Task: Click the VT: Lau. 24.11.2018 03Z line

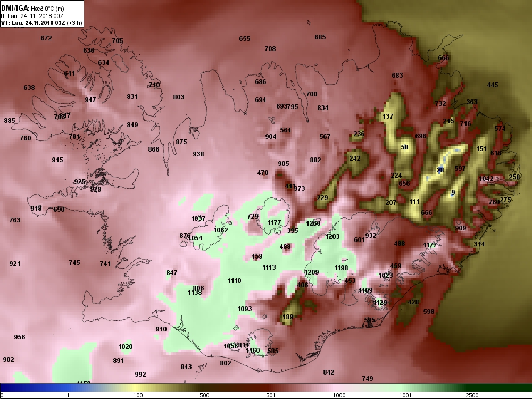Action: (x=41, y=23)
